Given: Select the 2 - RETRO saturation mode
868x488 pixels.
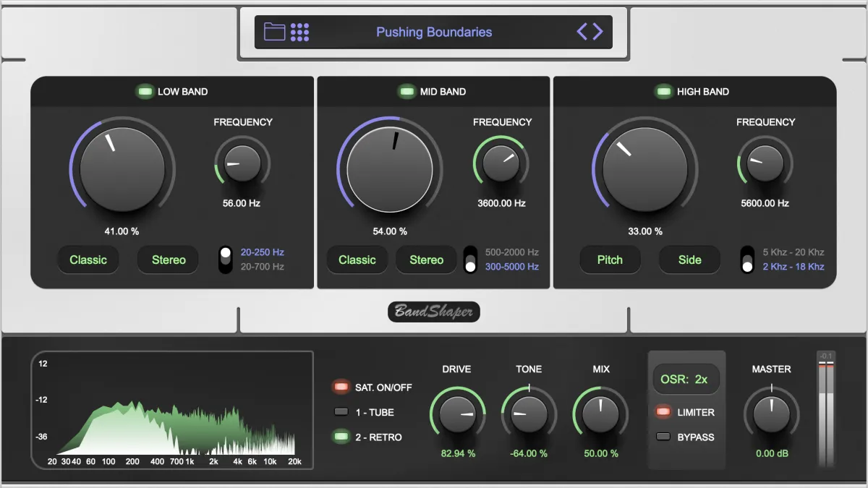Looking at the screenshot, I should [340, 437].
